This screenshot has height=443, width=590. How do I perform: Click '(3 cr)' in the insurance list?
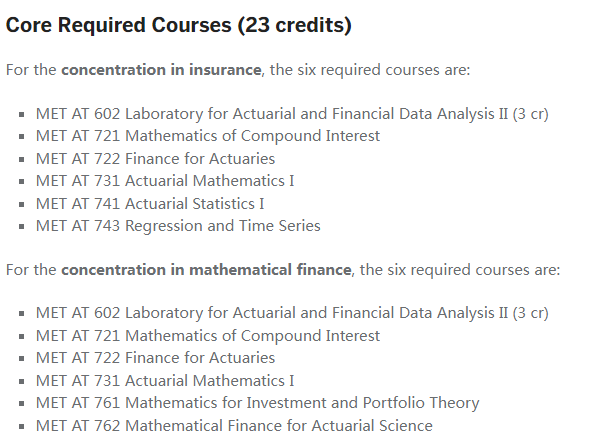pos(531,114)
